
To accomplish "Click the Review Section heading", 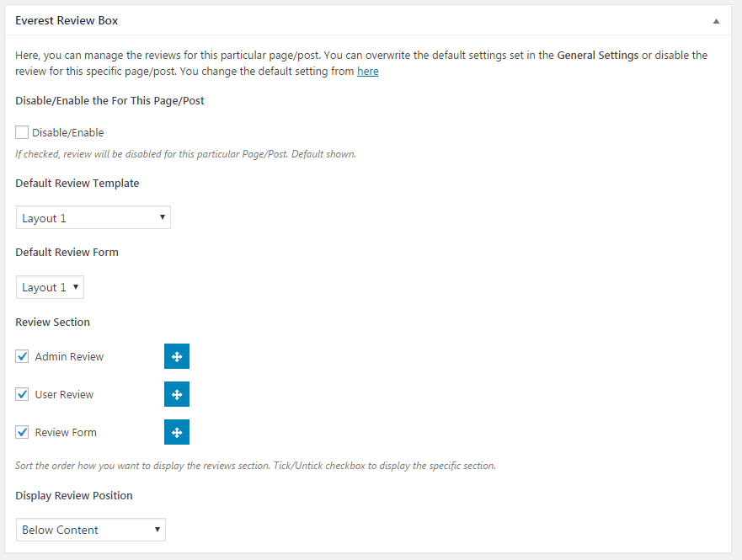I will tap(52, 322).
